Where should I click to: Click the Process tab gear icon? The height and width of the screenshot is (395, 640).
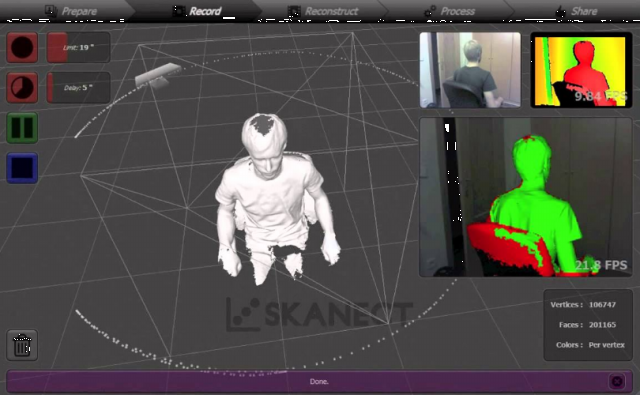pyautogui.click(x=429, y=11)
